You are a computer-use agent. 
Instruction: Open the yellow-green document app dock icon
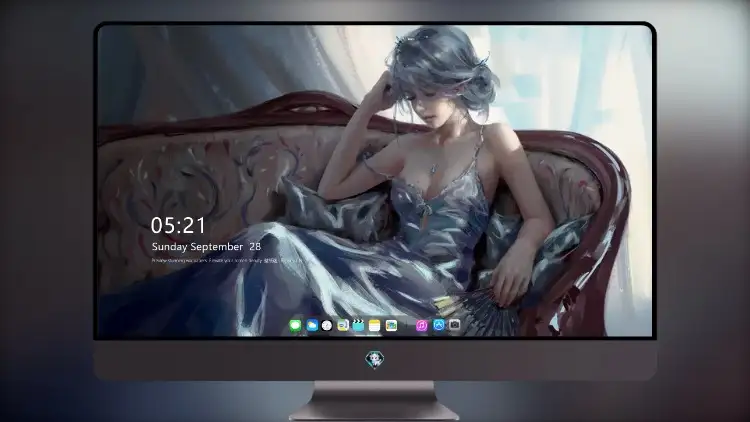[342, 326]
